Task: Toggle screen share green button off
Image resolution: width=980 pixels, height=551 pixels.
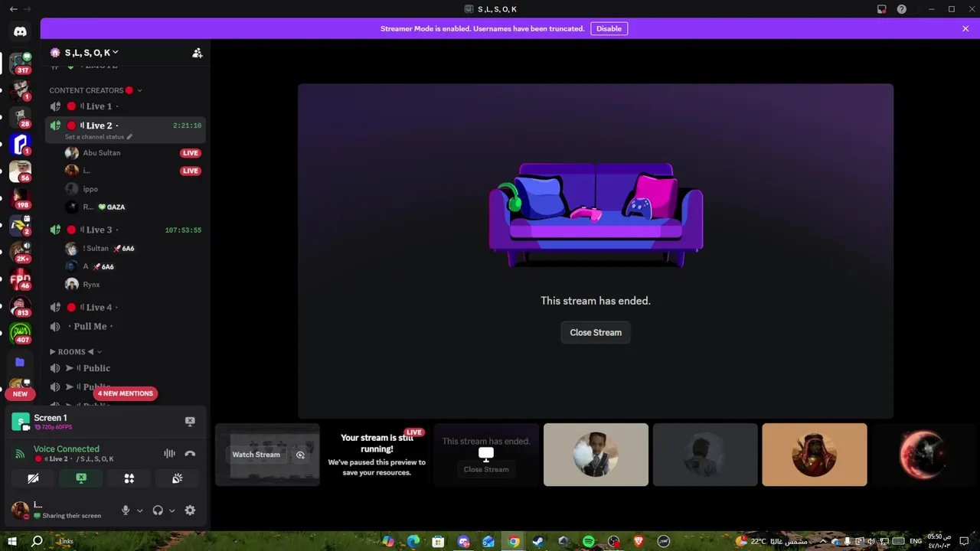Action: point(81,478)
